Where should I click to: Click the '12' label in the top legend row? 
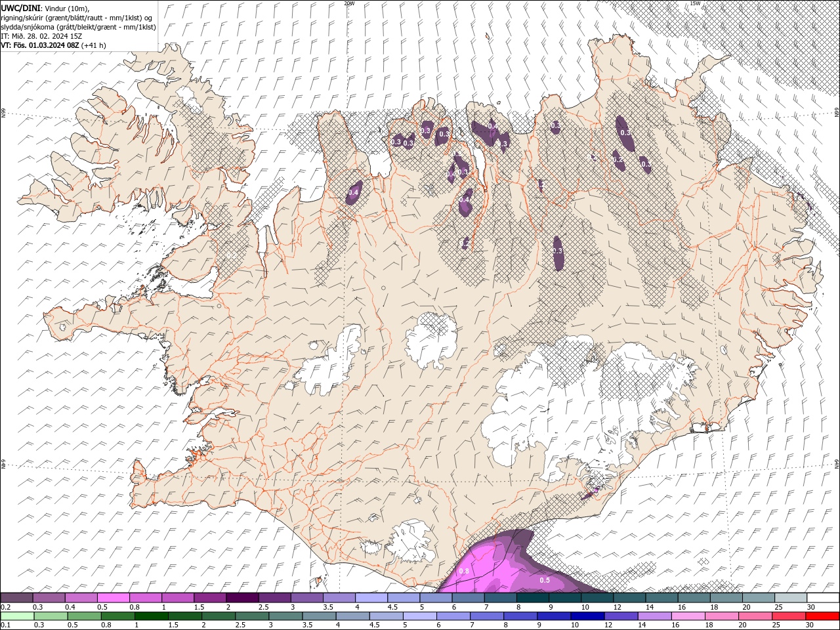pos(617,607)
